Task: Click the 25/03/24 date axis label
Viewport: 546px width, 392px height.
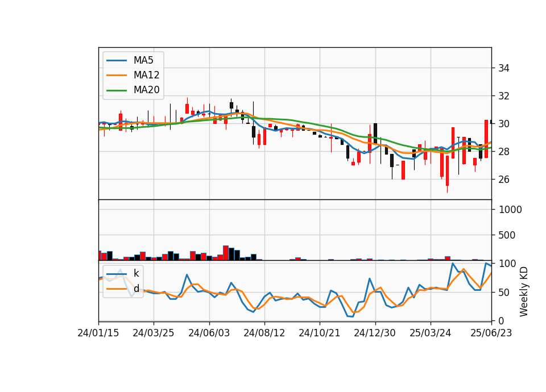Action: tap(430, 333)
